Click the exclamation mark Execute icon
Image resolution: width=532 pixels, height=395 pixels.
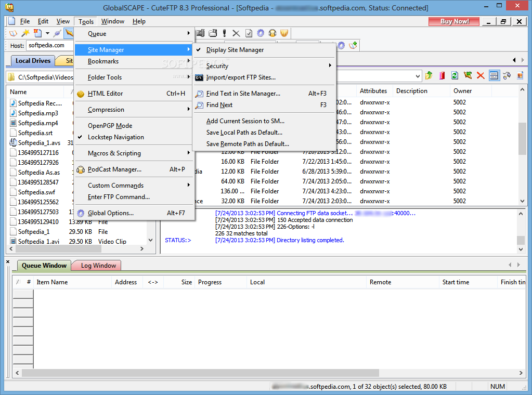pyautogui.click(x=224, y=33)
